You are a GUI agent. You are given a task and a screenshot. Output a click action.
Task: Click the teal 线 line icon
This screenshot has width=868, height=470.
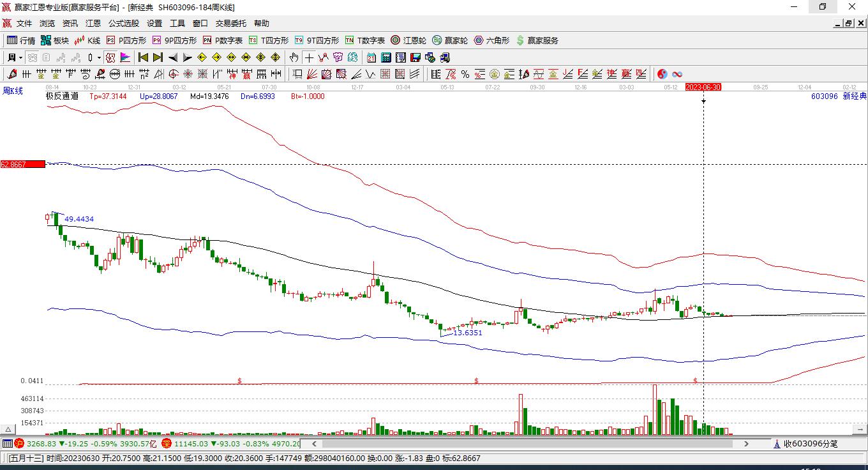(353, 57)
